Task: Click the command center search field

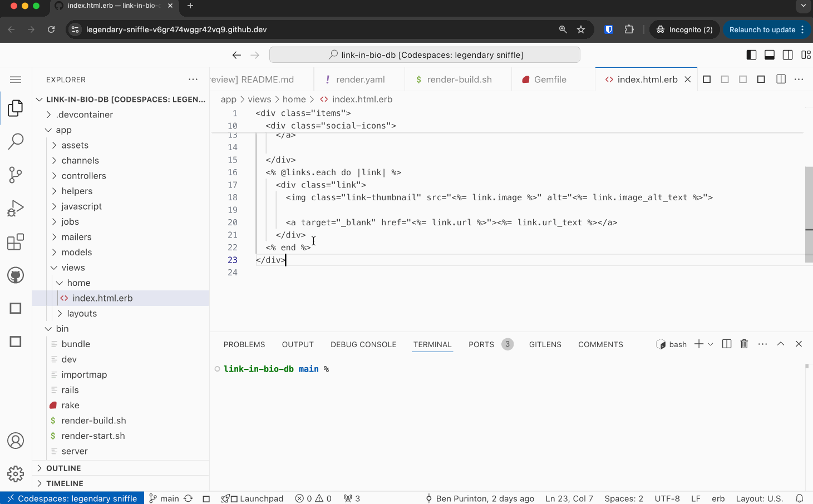Action: coord(425,55)
